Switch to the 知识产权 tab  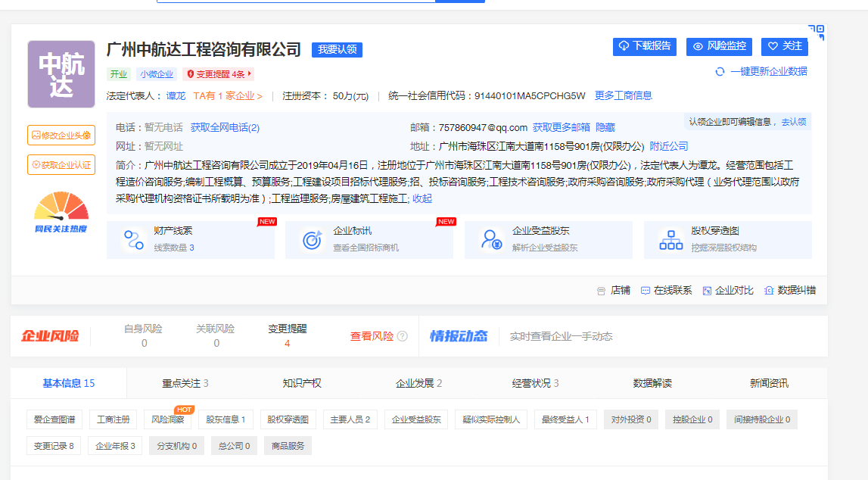pos(300,383)
